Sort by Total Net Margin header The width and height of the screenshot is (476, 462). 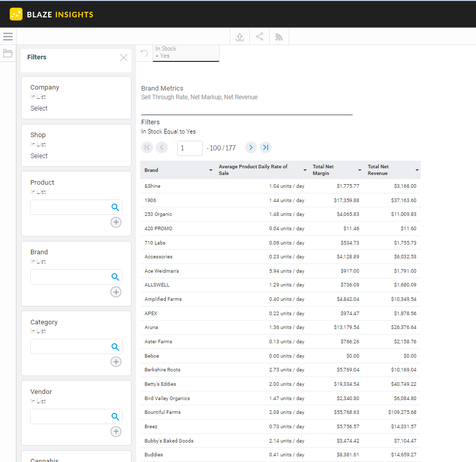(323, 170)
